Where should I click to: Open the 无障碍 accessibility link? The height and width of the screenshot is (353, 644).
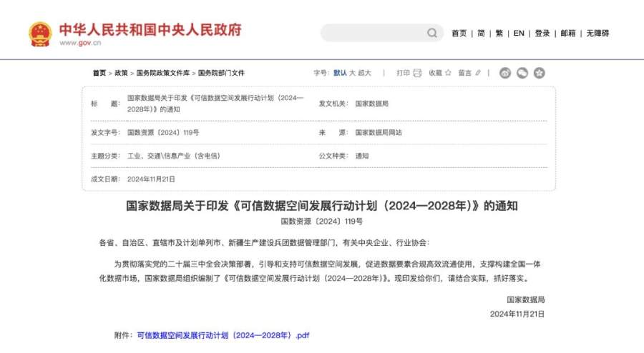coord(597,33)
